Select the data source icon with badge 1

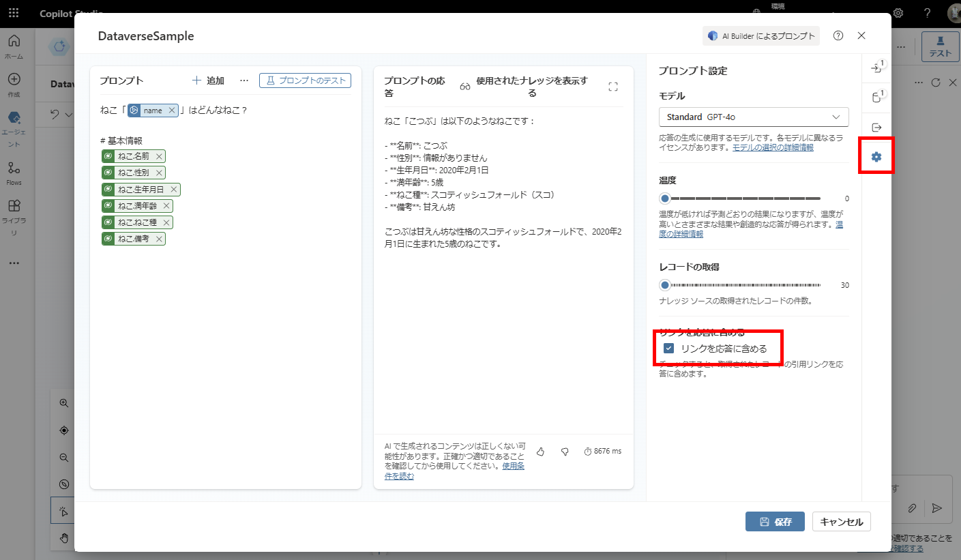pos(876,95)
